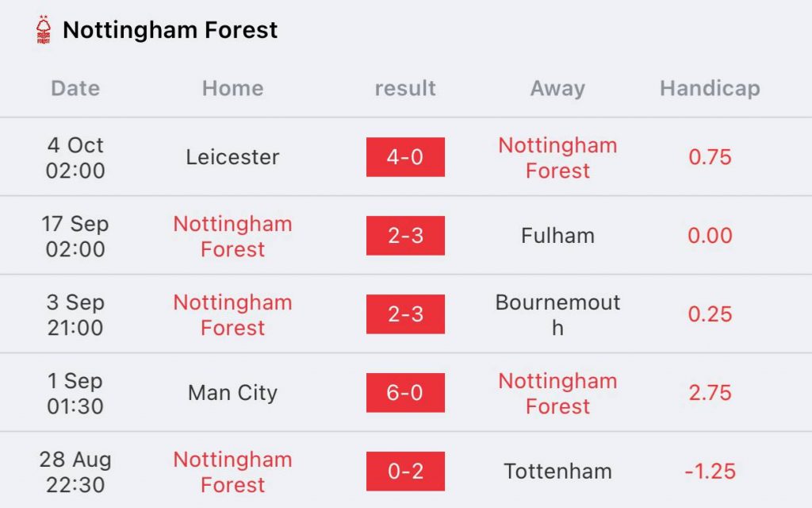Open the Leicester team link
Viewport: 812px width, 508px height.
[232, 157]
